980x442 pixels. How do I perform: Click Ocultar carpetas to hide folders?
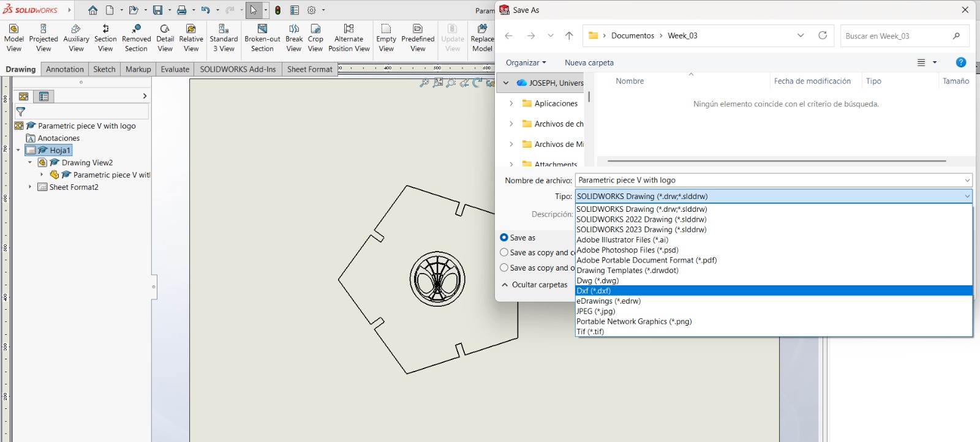point(534,285)
